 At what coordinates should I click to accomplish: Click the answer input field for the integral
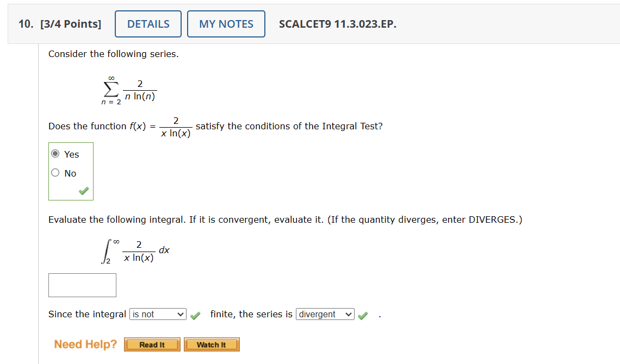82,285
